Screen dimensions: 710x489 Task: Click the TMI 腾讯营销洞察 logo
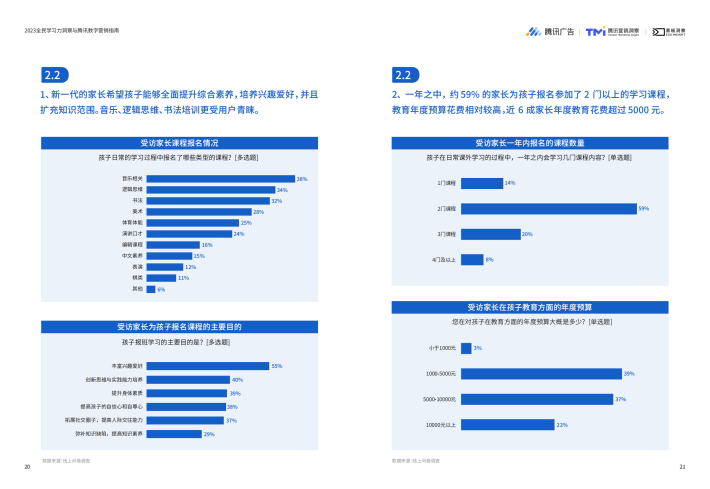pyautogui.click(x=613, y=32)
